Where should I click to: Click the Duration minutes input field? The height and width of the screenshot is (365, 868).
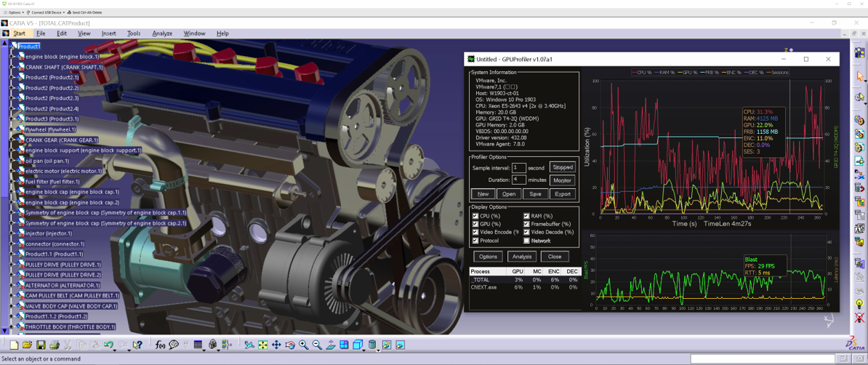(519, 180)
